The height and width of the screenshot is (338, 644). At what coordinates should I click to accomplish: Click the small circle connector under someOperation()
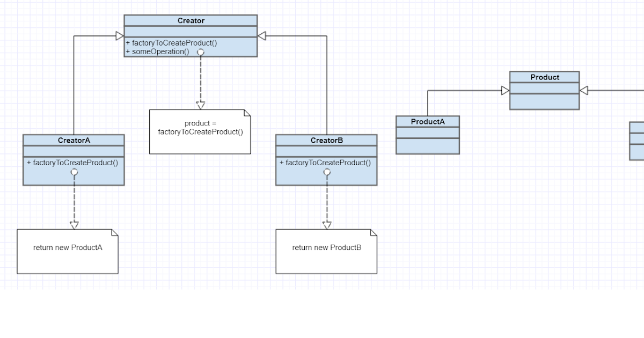pos(201,52)
